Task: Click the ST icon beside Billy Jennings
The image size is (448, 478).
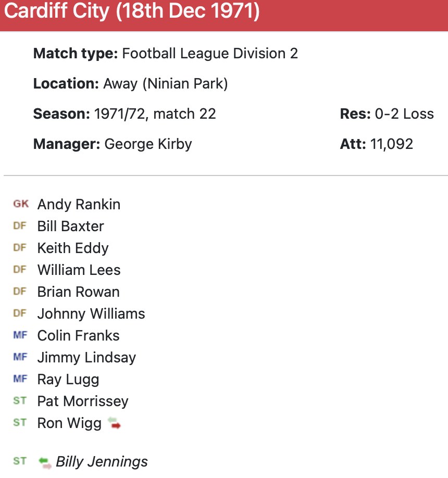Action: [x=20, y=461]
